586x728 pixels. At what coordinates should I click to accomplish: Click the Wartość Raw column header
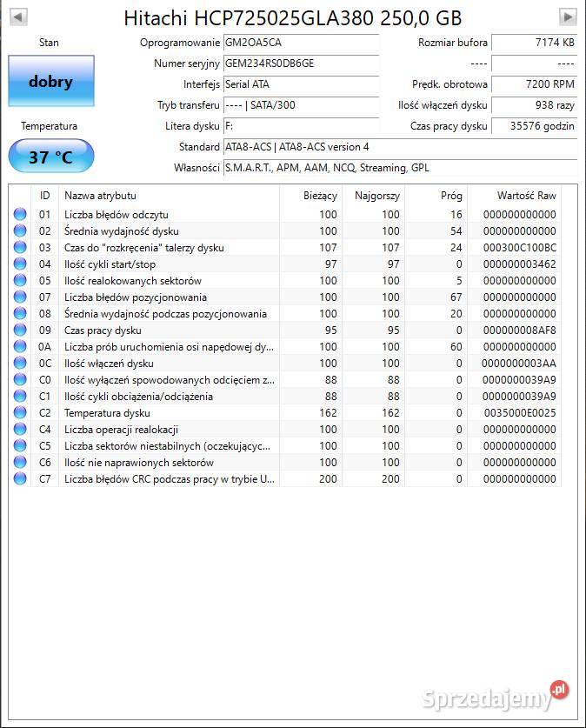[514, 196]
